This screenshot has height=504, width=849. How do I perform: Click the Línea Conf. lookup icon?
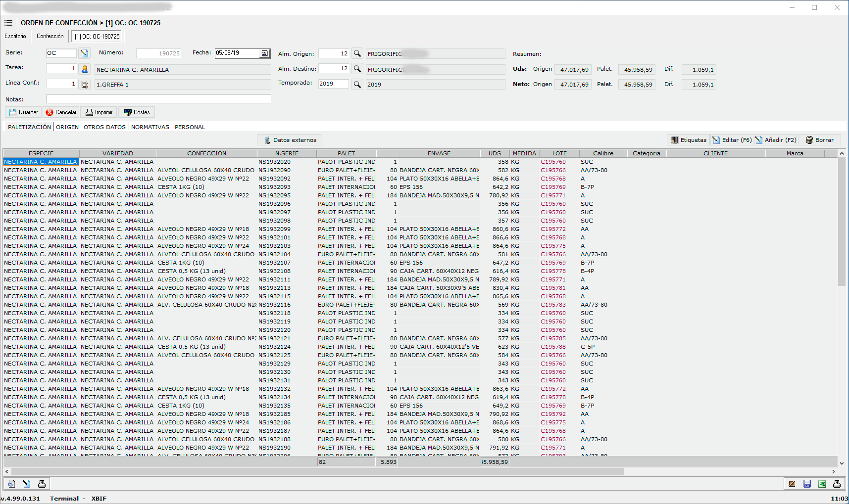pos(85,85)
